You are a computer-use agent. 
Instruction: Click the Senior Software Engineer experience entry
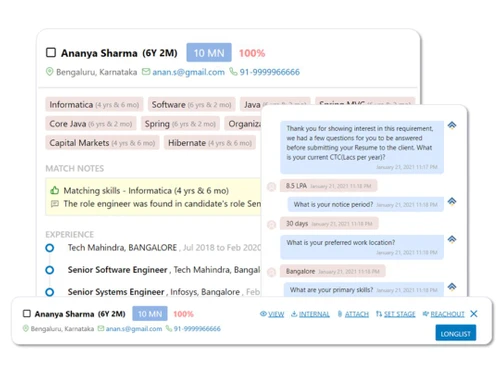tap(164, 270)
